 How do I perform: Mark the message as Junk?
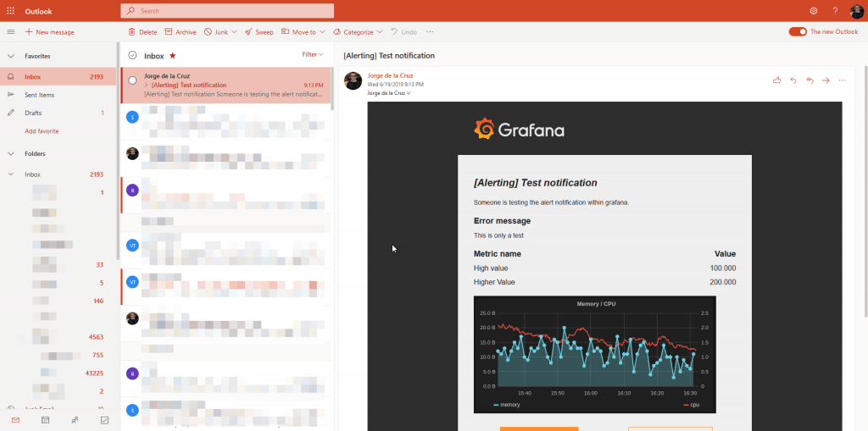tap(216, 32)
